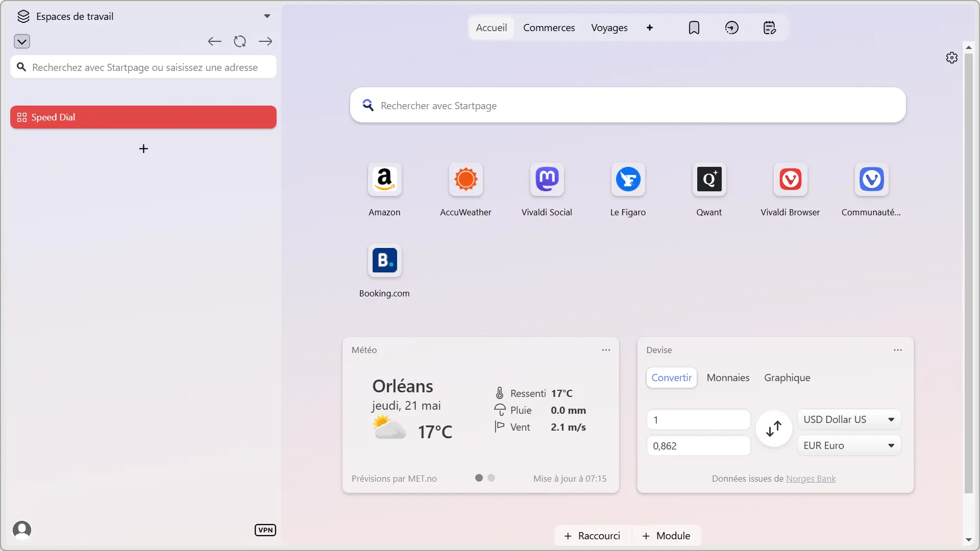This screenshot has height=551, width=980.
Task: Click the vertical scrollbar thumb
Action: point(968,273)
